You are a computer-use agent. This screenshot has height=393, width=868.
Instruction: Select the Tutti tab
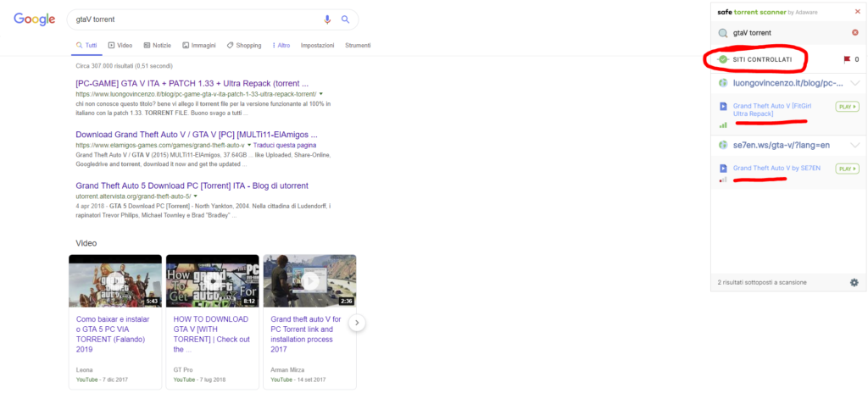point(86,46)
